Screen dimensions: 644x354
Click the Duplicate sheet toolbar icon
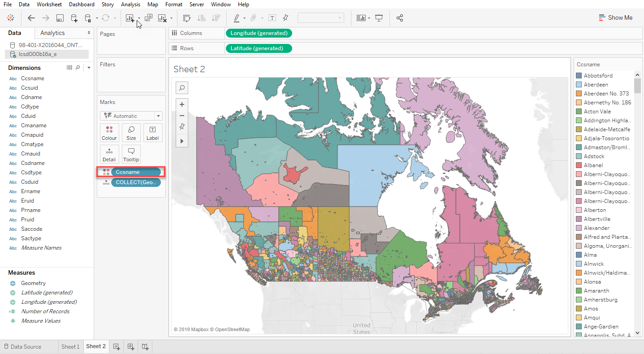click(148, 18)
